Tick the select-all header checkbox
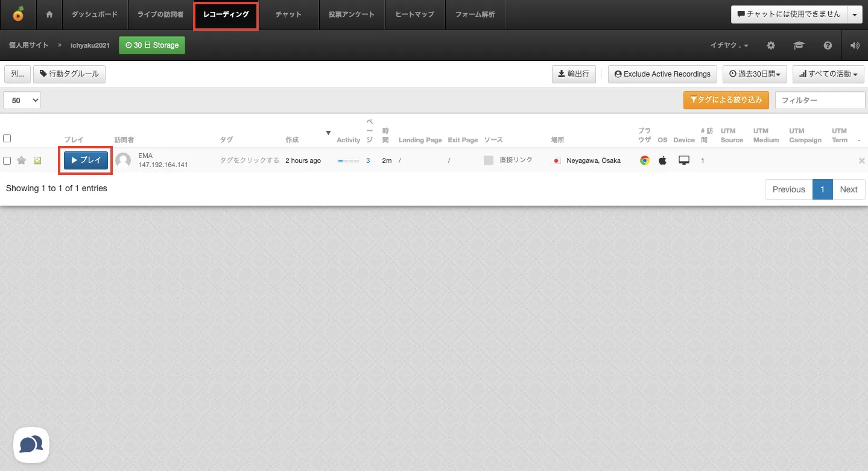Screen dimensions: 868x471 7,139
